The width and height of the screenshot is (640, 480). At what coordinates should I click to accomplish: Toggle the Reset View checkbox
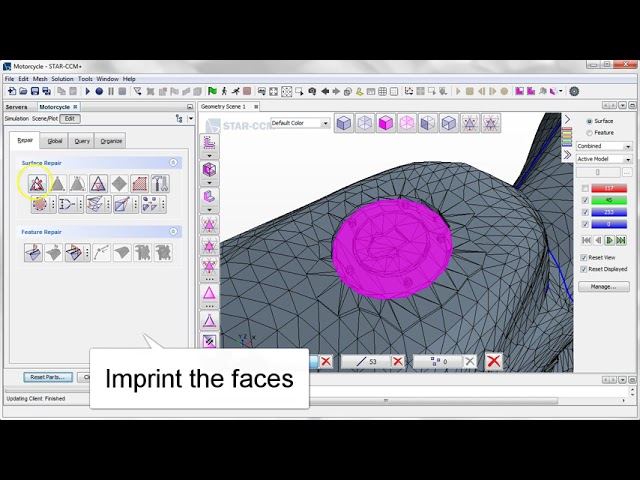pos(584,258)
